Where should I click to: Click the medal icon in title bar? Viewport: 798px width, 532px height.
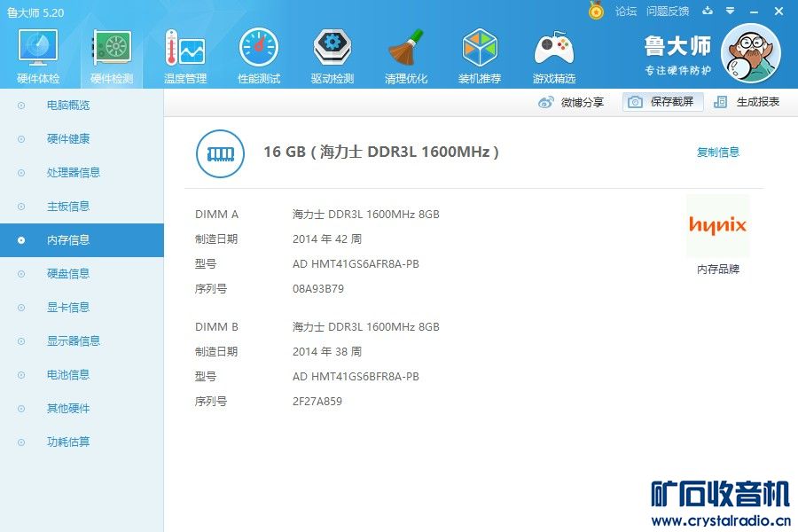(x=596, y=10)
